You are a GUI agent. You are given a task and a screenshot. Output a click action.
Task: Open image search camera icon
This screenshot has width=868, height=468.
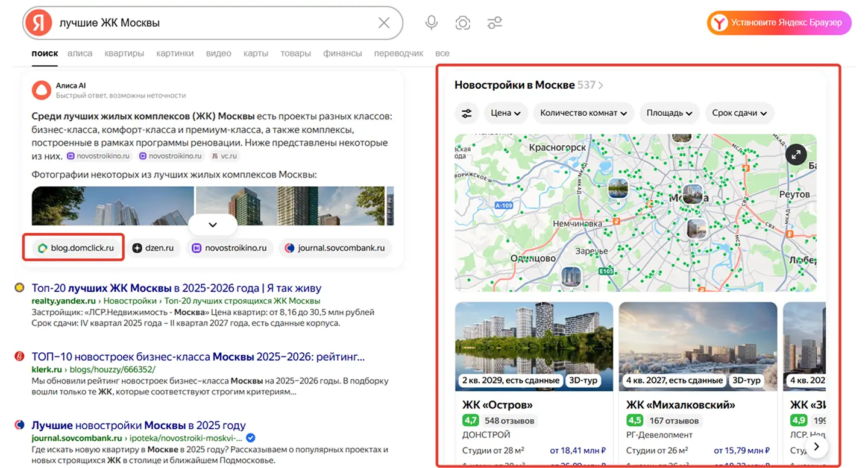[462, 23]
